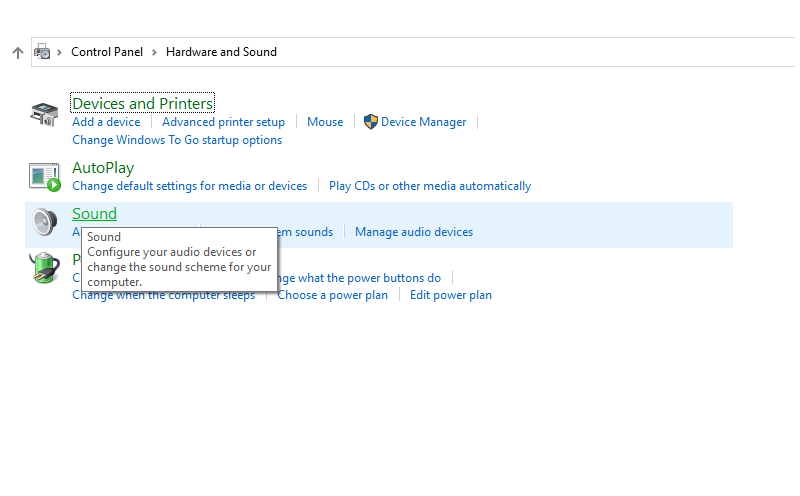Select Hardware and Sound breadcrumb
This screenshot has width=800, height=496.
click(x=221, y=52)
